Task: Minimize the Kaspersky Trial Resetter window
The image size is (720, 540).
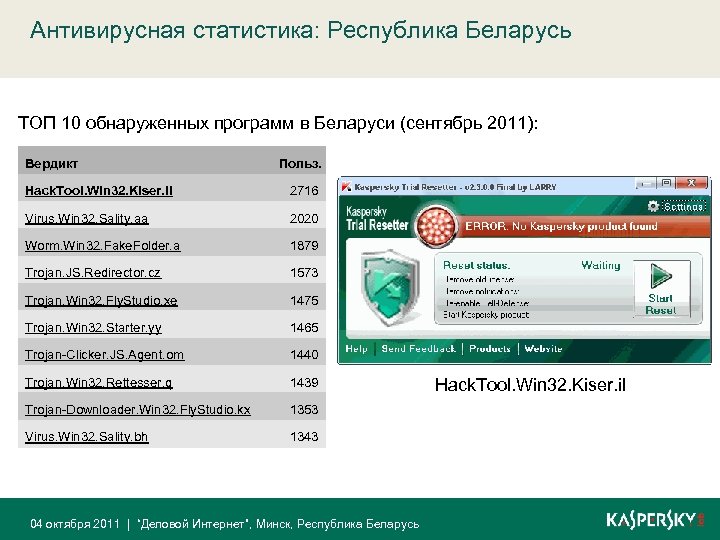Action: (645, 184)
